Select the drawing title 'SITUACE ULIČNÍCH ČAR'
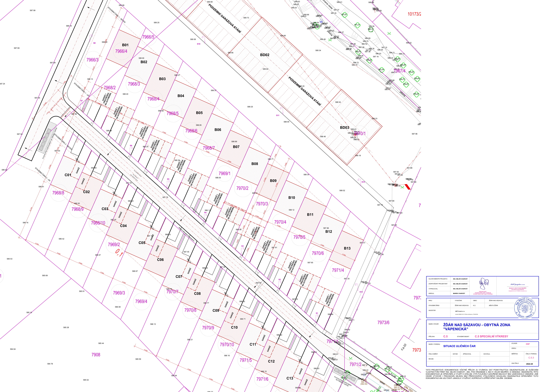 click(x=459, y=346)
